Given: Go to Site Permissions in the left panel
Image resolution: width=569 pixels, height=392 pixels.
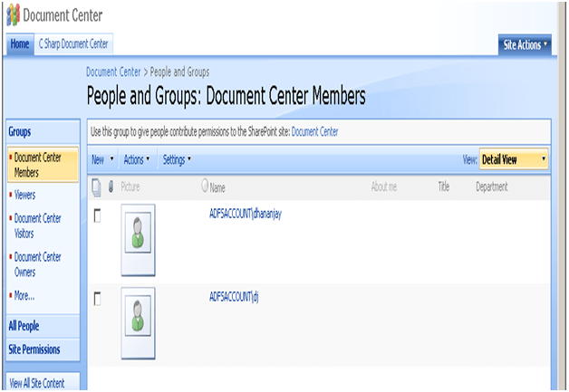Looking at the screenshot, I should pos(34,349).
